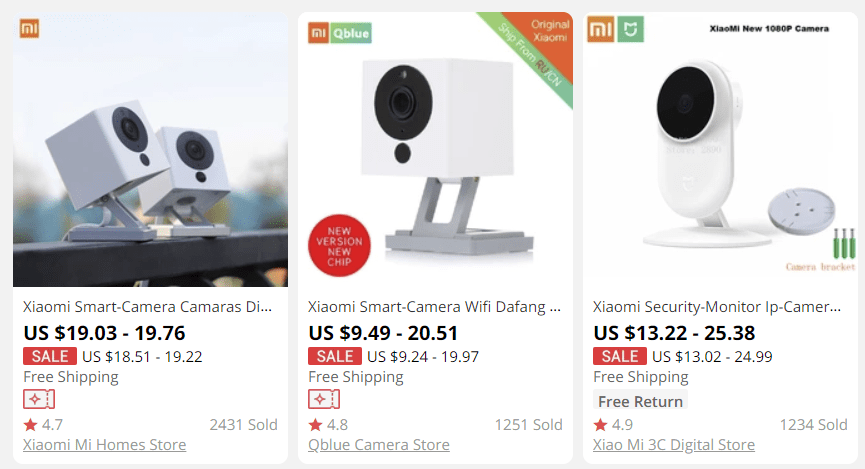865x469 pixels.
Task: Open the Qblue Camera Store link
Action: click(x=379, y=445)
